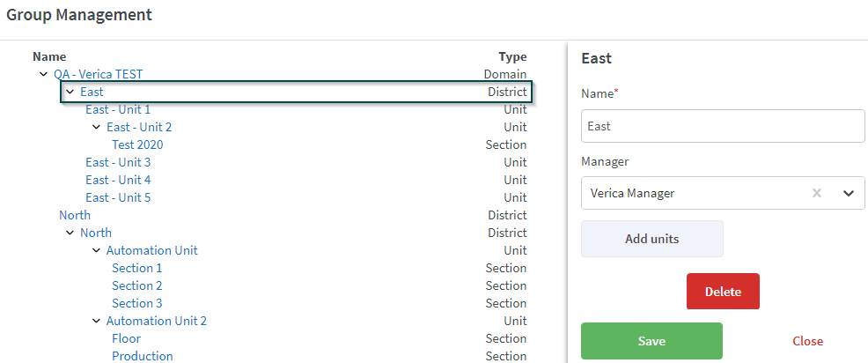The height and width of the screenshot is (363, 868).
Task: Click the Unit type of Automation Unit row
Action: 515,250
